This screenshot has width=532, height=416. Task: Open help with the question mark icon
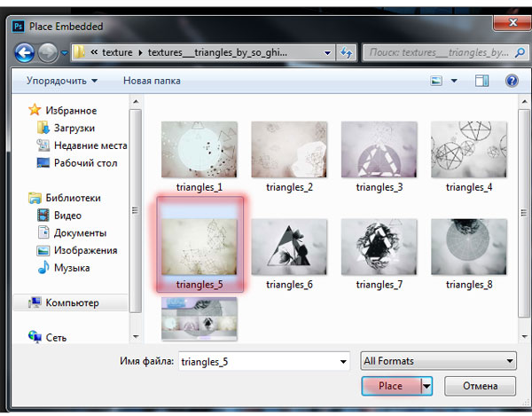click(x=512, y=81)
